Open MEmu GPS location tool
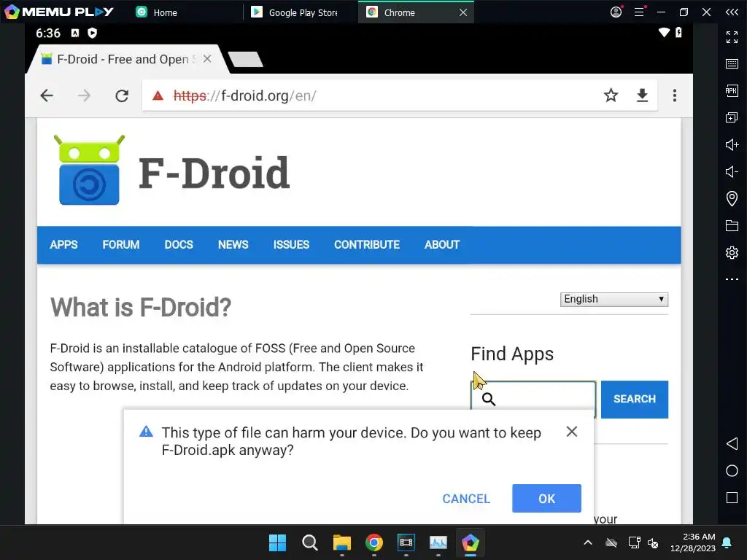This screenshot has width=747, height=560. [x=732, y=198]
